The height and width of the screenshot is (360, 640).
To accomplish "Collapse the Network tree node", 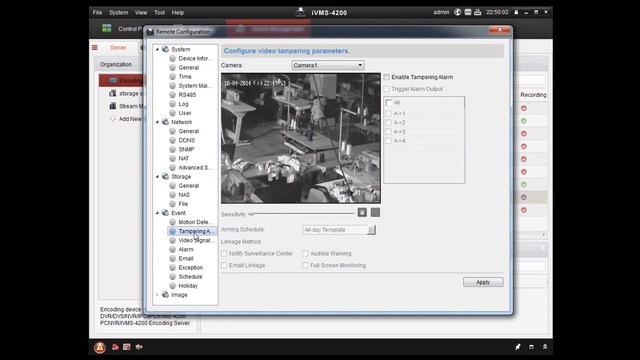I will click(x=158, y=122).
